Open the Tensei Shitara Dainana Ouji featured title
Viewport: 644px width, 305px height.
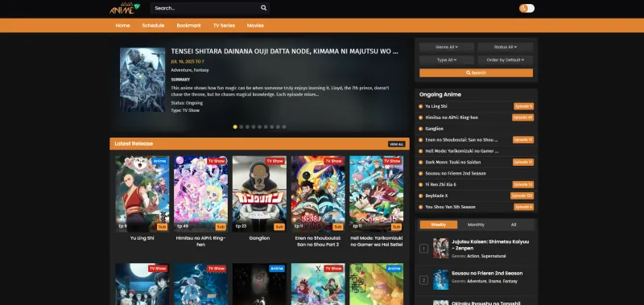pyautogui.click(x=285, y=52)
